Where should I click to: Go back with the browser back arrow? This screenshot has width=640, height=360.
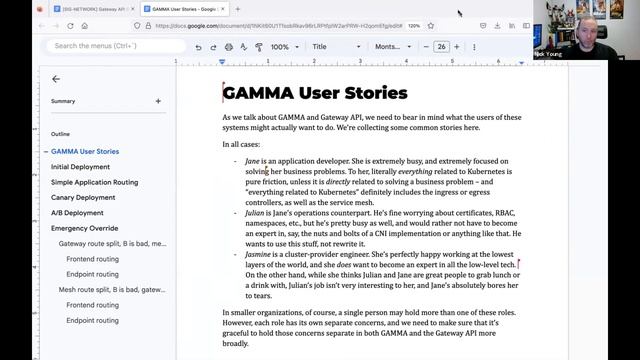click(42, 26)
